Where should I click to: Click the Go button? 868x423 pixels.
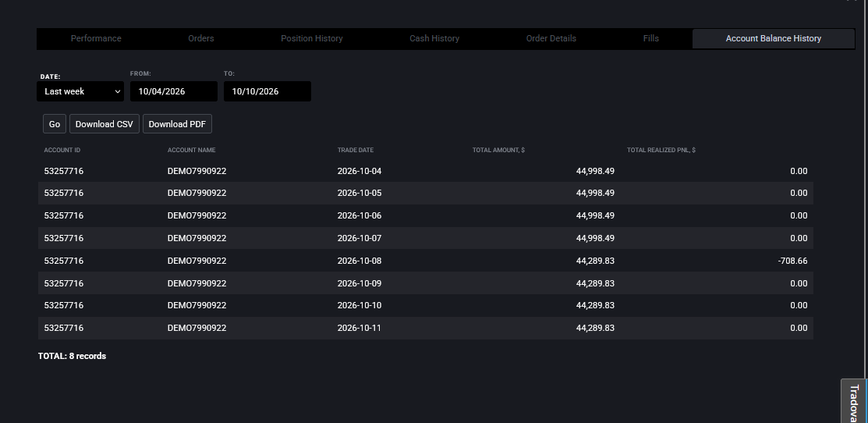pyautogui.click(x=55, y=124)
